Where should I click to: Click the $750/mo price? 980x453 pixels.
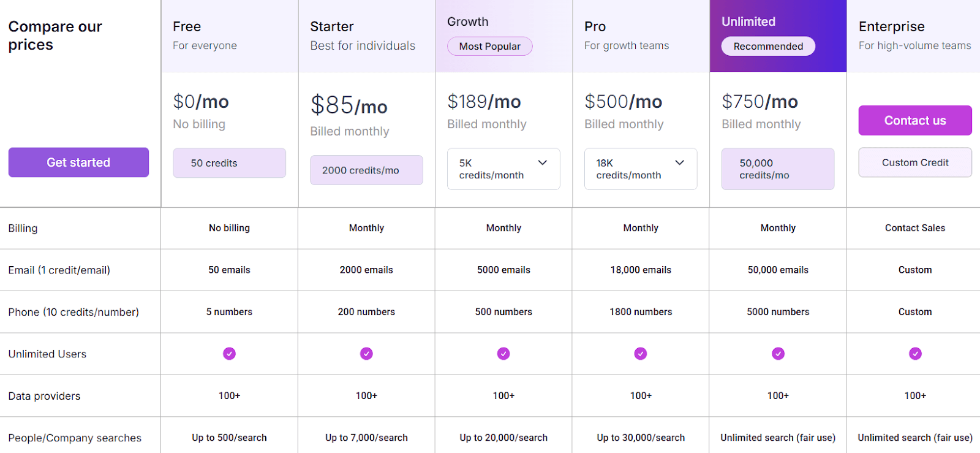pyautogui.click(x=760, y=102)
